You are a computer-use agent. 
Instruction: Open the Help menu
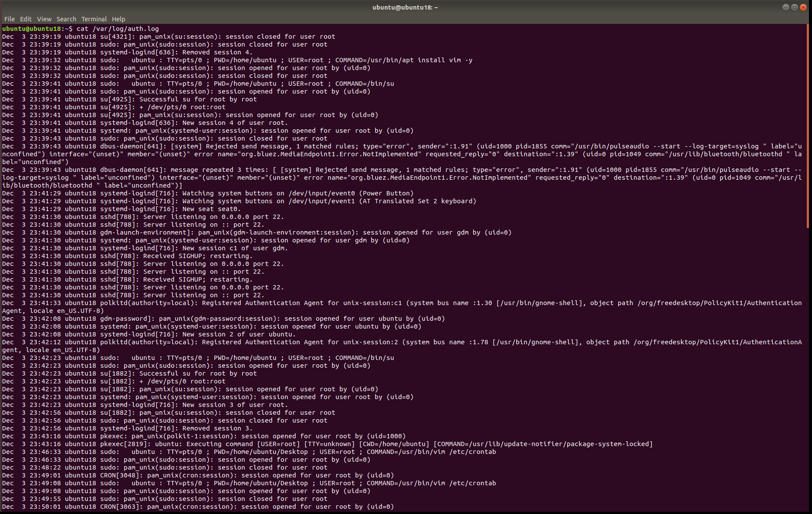[118, 19]
